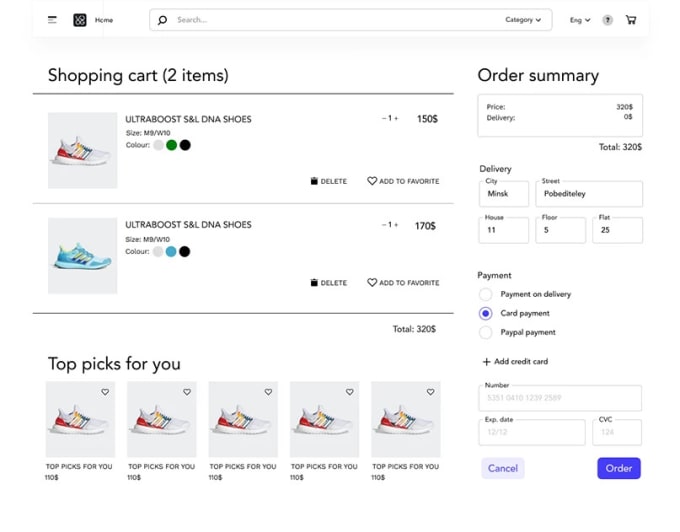Click the white-red shoe cart thumbnail
680x532 pixels.
(x=82, y=150)
